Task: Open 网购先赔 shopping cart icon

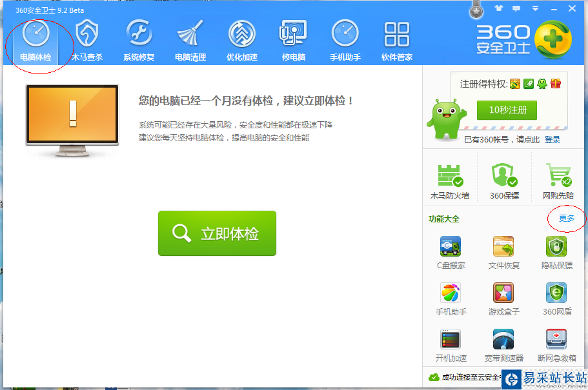Action: pos(558,182)
